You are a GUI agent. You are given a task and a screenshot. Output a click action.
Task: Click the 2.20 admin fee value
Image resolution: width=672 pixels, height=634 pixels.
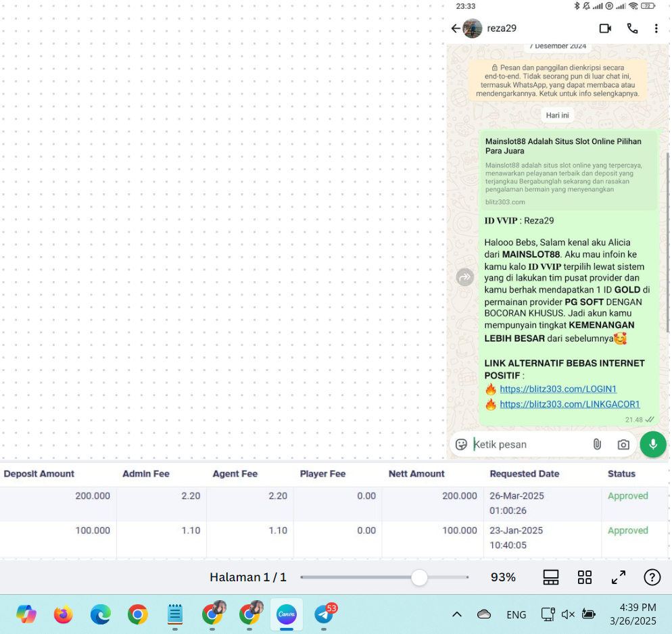[x=191, y=495]
